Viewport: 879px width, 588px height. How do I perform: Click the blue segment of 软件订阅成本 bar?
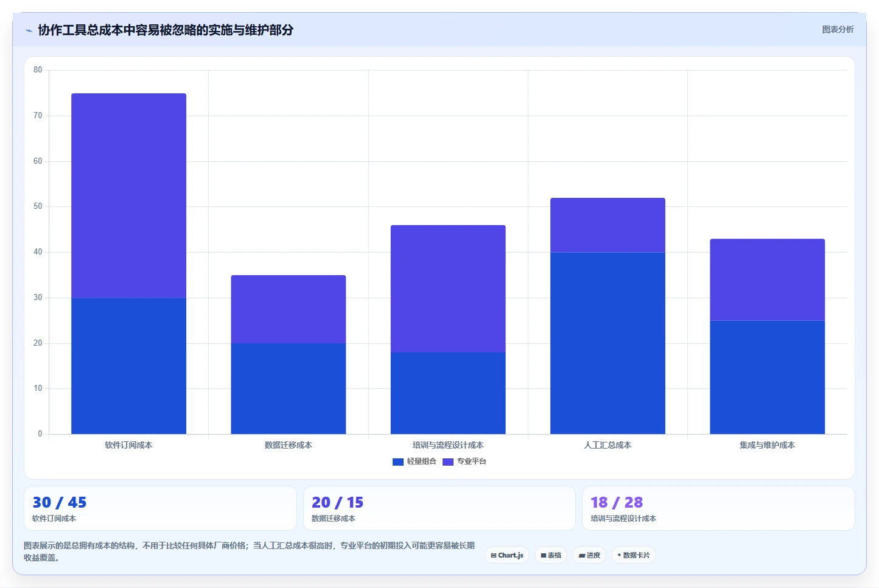(128, 366)
